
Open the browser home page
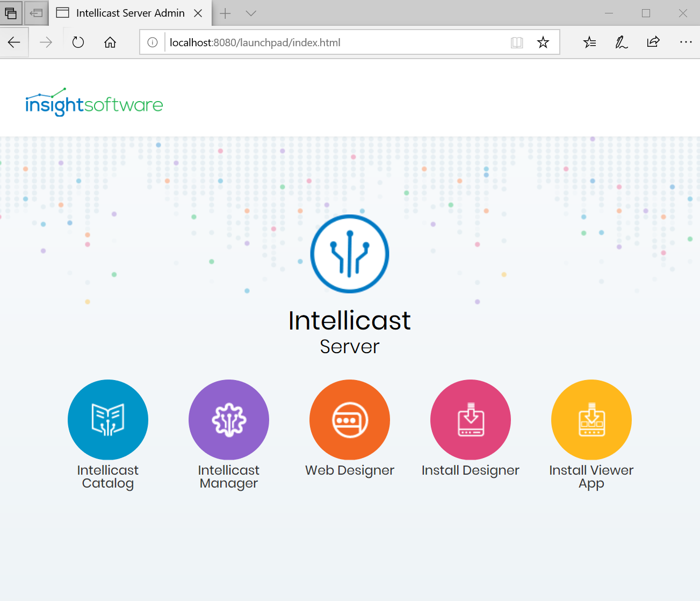point(110,42)
